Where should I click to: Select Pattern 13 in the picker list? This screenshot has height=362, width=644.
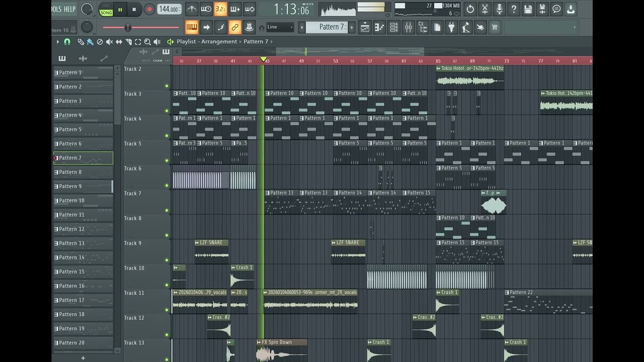[x=84, y=243]
